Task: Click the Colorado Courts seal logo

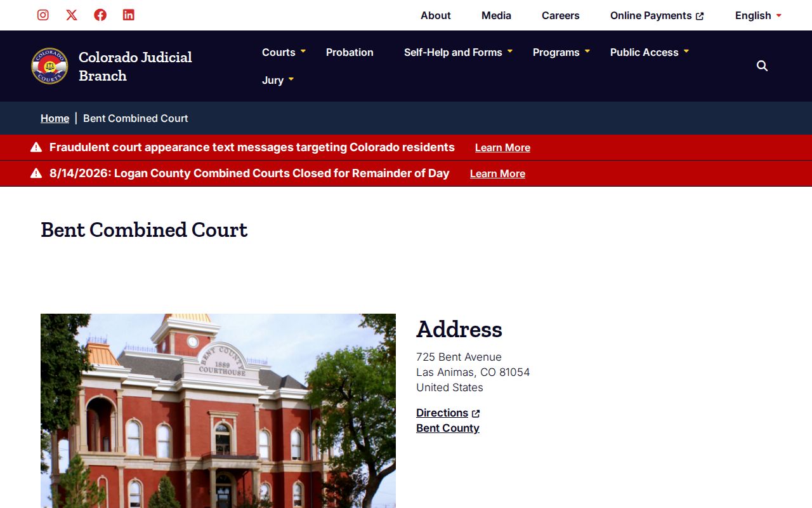Action: tap(49, 66)
